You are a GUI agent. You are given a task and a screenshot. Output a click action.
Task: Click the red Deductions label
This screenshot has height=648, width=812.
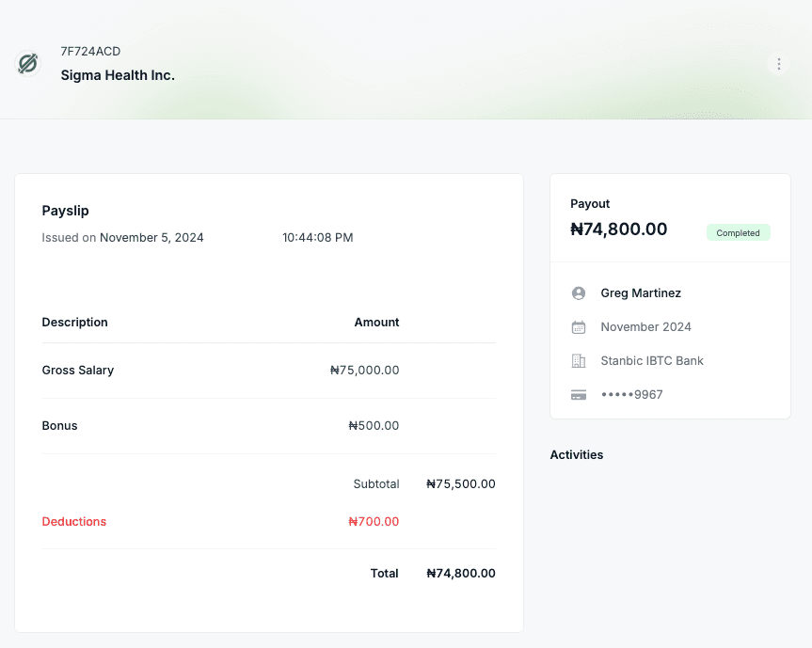tap(74, 522)
